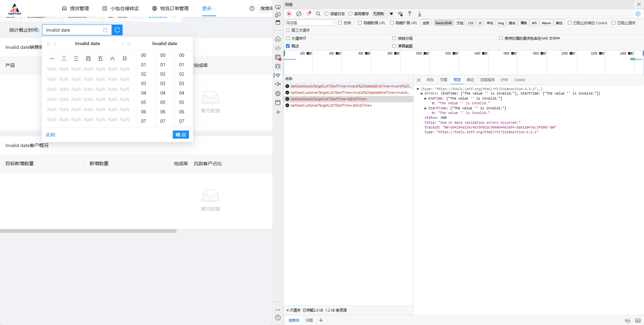This screenshot has width=644, height=325.
Task: Click the record network log icon
Action: click(289, 14)
